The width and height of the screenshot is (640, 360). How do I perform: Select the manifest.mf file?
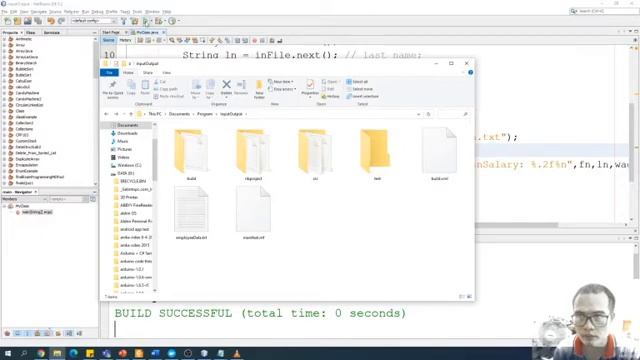point(253,213)
